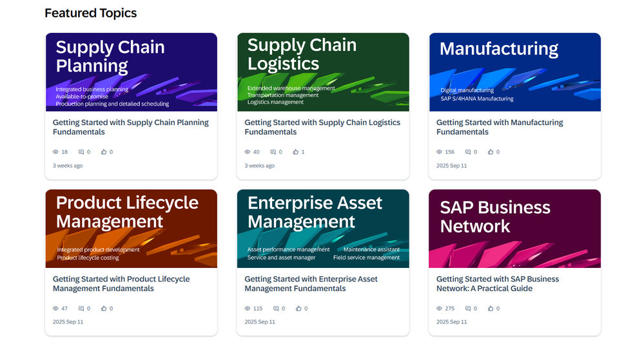
Task: Click comments icon on Manufacturing card
Action: click(x=468, y=152)
